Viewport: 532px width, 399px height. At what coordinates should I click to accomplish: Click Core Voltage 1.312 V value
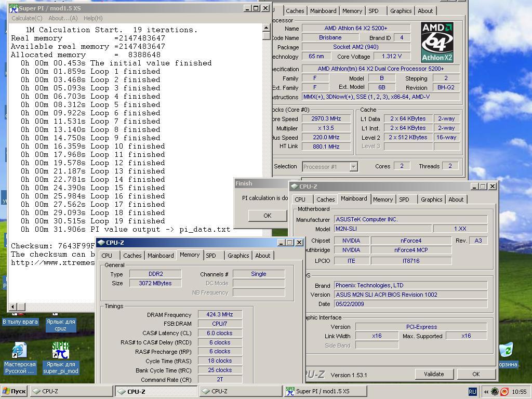pos(392,56)
